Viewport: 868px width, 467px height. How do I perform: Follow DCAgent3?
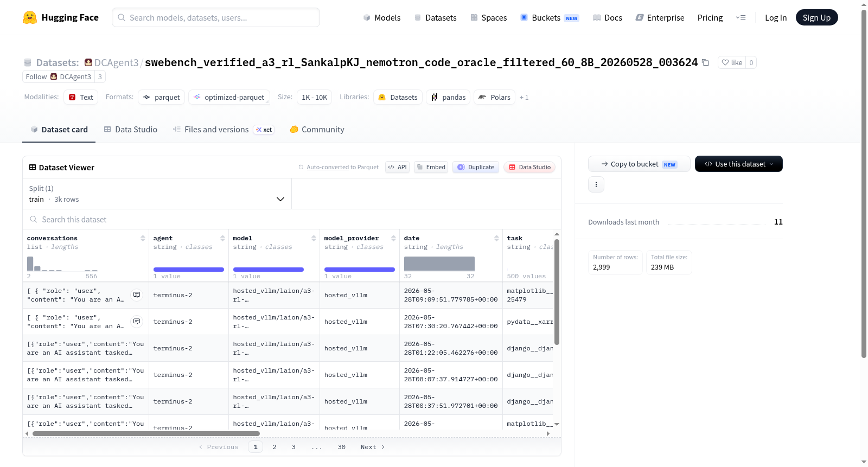point(58,76)
